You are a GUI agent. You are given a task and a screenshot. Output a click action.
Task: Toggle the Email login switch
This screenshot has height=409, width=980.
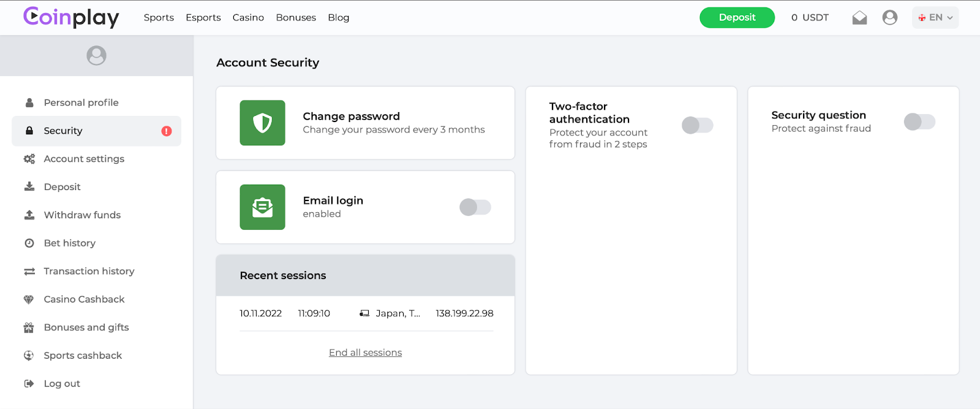point(475,207)
